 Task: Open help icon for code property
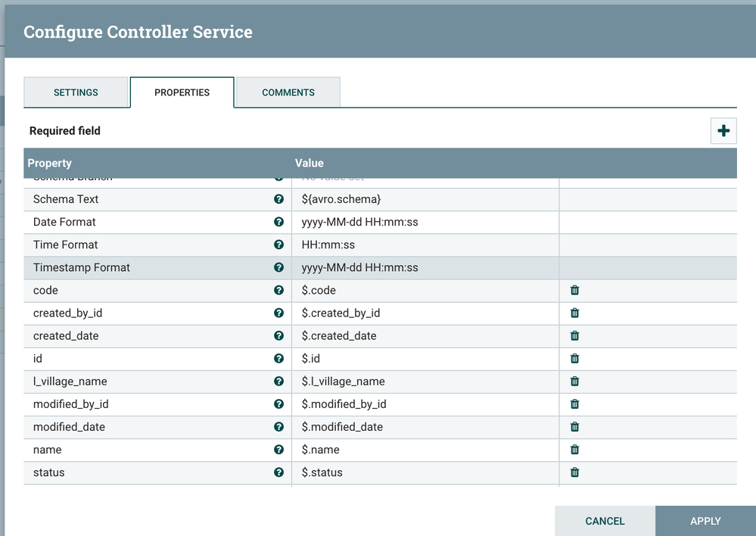(278, 290)
